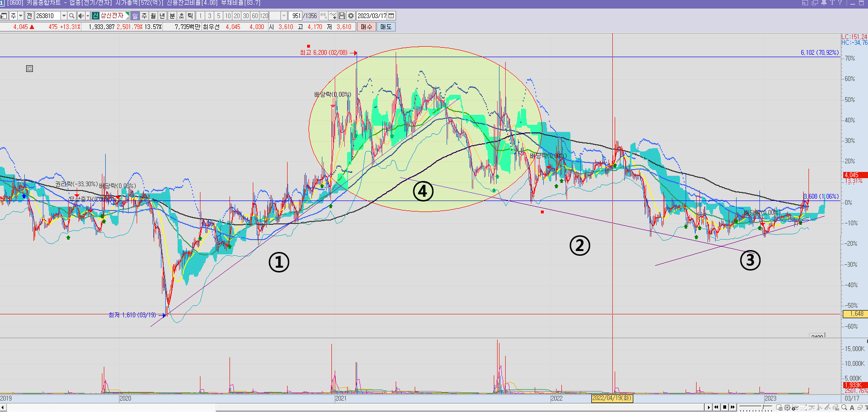This screenshot has height=412, width=868.
Task: Select the daily 일 period toggle
Action: [135, 16]
